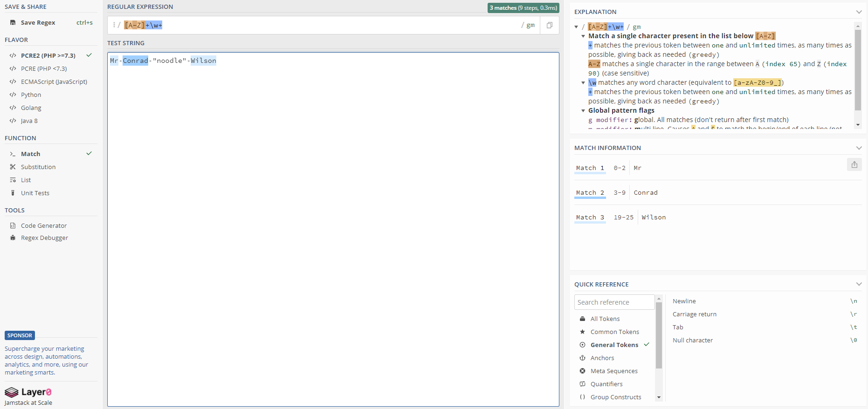This screenshot has height=409, width=868.
Task: Click the code icon beside ECMAScript flavor
Action: click(13, 82)
